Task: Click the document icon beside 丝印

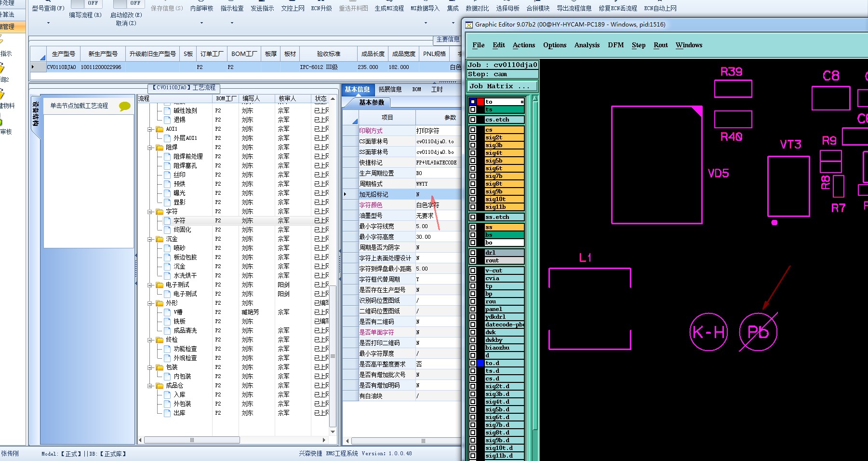Action: point(167,175)
